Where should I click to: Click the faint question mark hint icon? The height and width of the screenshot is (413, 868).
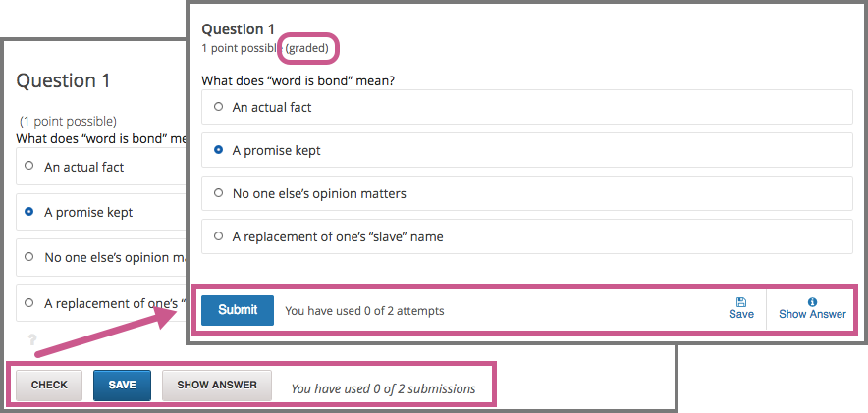coord(32,339)
